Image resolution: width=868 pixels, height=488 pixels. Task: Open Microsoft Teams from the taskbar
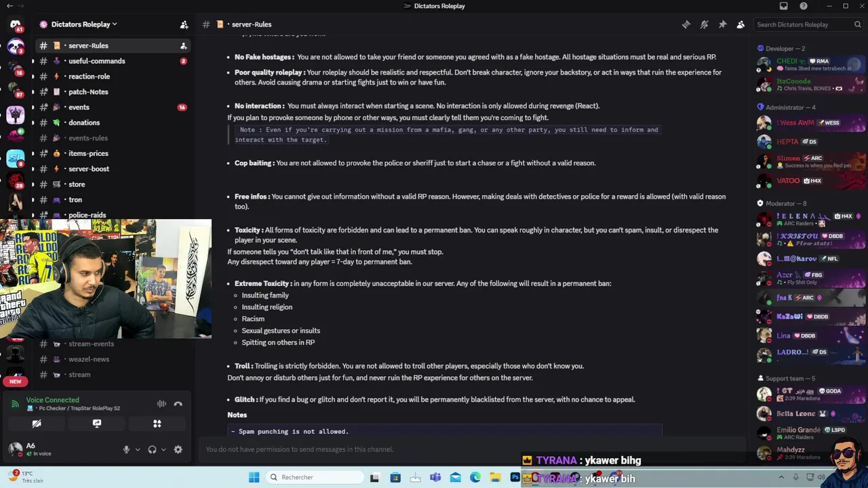point(435,477)
